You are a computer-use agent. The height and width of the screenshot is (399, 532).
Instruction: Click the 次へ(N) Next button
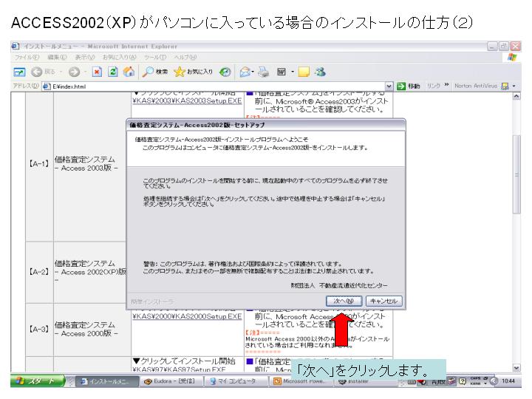[x=344, y=301]
